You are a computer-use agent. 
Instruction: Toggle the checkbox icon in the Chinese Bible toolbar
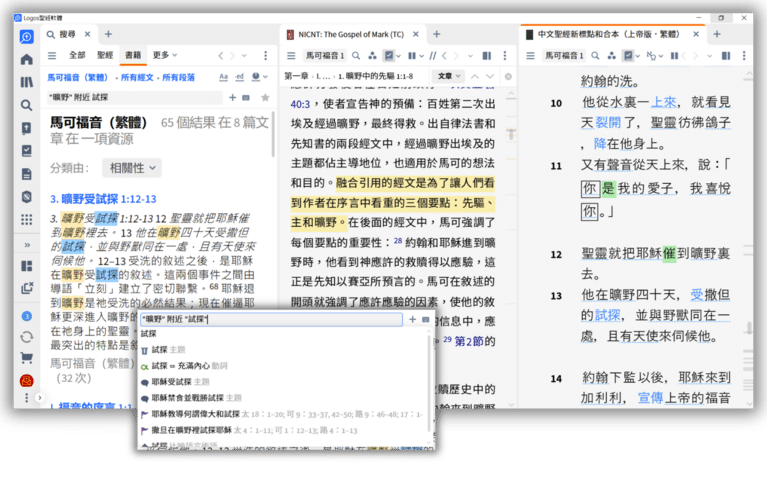coord(628,56)
